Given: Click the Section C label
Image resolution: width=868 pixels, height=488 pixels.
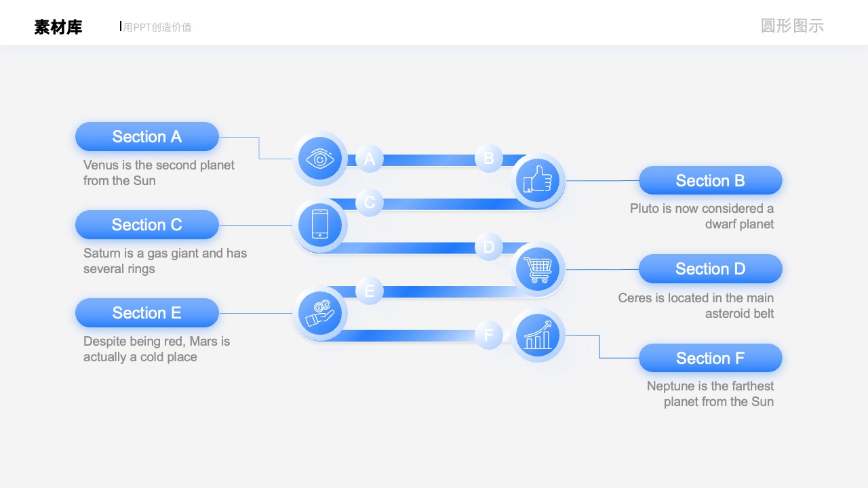Looking at the screenshot, I should pyautogui.click(x=147, y=225).
